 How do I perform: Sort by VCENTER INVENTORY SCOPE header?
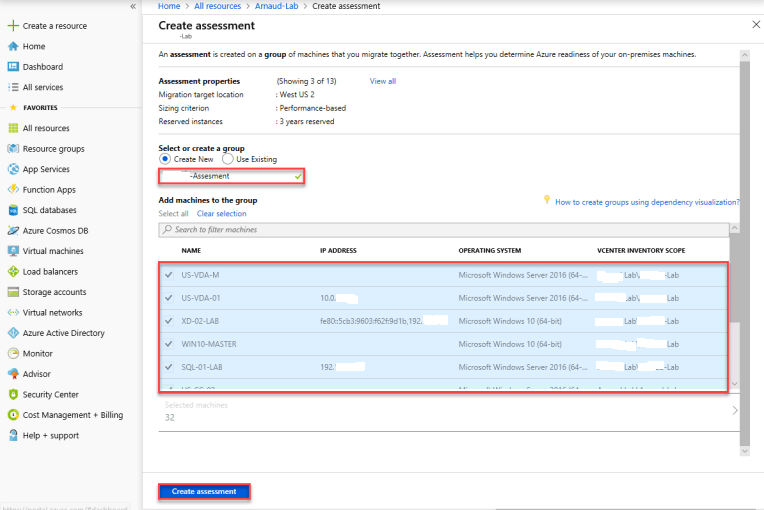(641, 250)
